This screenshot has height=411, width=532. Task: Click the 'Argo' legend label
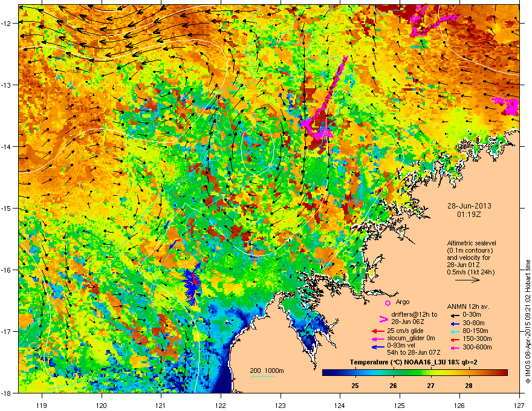coord(403,302)
